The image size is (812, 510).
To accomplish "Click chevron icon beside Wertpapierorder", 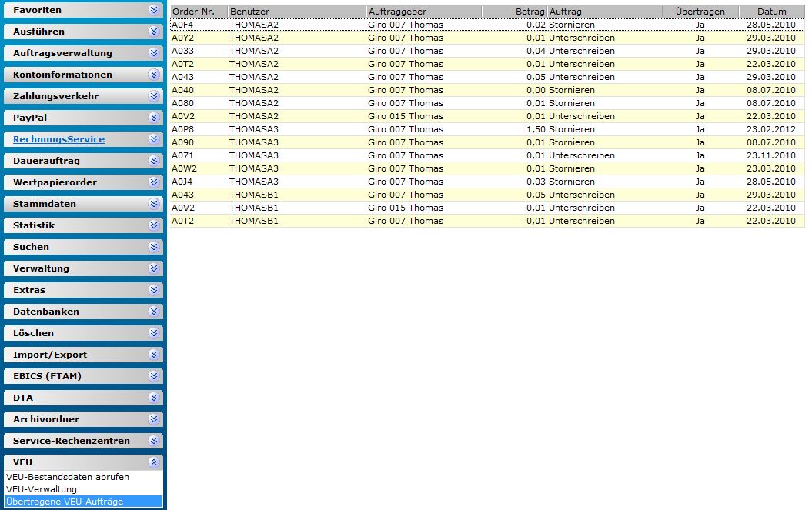I will click(x=154, y=182).
